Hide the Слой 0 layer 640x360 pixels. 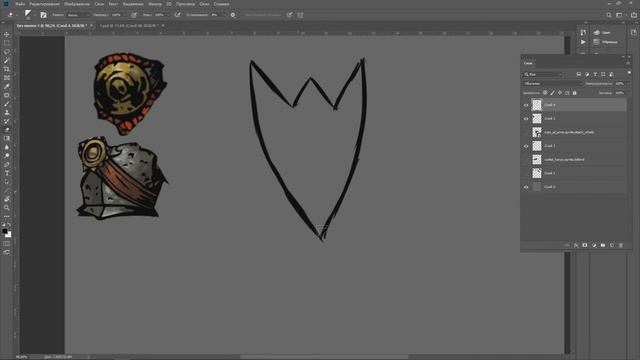tap(526, 187)
